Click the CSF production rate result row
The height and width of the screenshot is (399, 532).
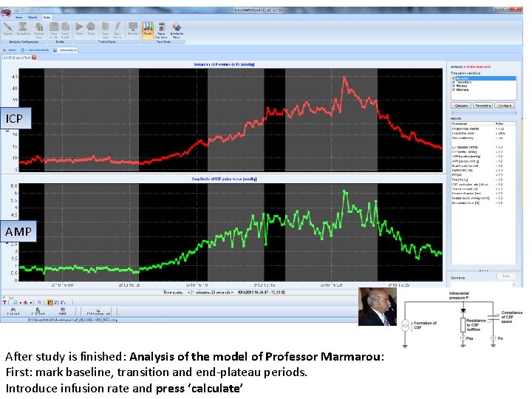coord(483,184)
